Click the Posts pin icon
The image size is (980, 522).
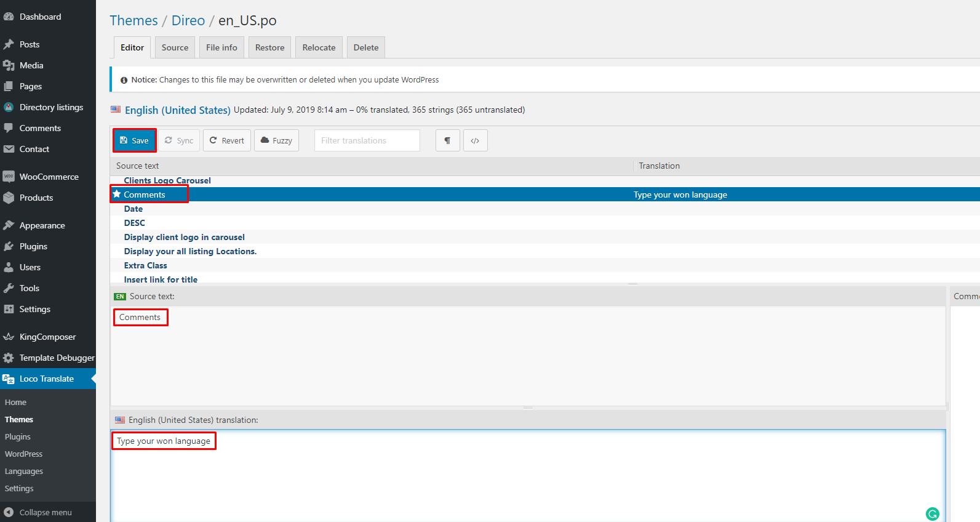[9, 44]
